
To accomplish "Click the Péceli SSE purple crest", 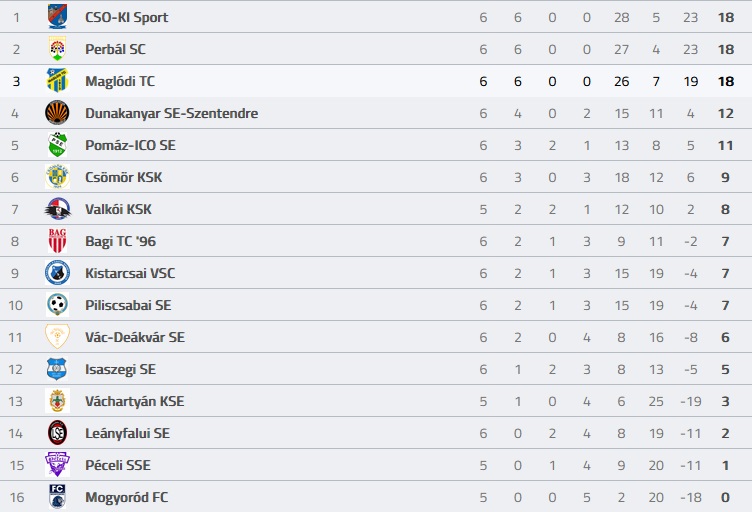I will [x=57, y=465].
